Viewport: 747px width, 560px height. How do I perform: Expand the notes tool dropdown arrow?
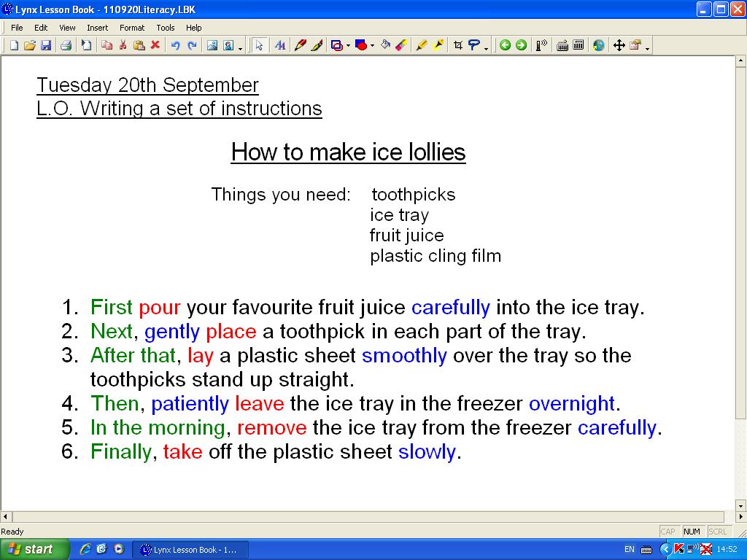tap(647, 47)
